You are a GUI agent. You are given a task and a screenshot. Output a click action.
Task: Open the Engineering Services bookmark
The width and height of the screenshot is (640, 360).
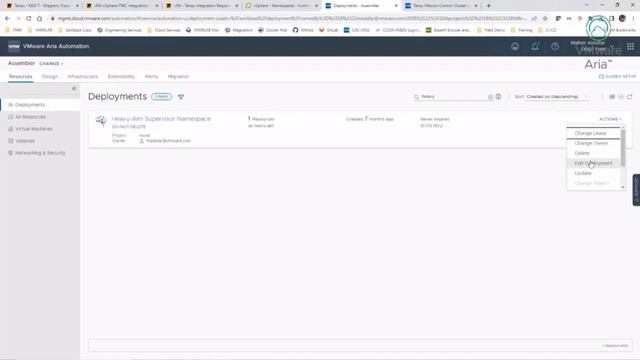(x=119, y=30)
